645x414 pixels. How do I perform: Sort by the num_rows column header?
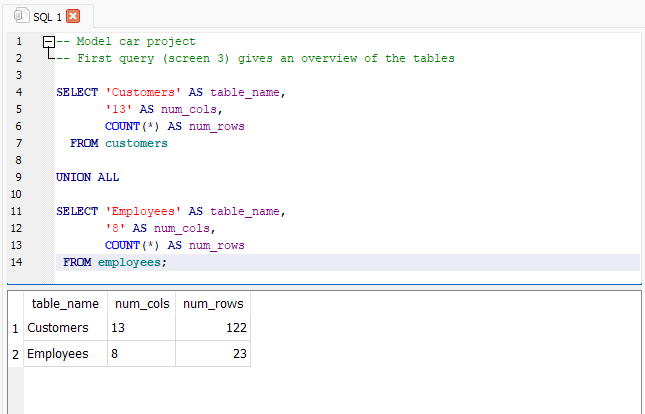click(213, 304)
